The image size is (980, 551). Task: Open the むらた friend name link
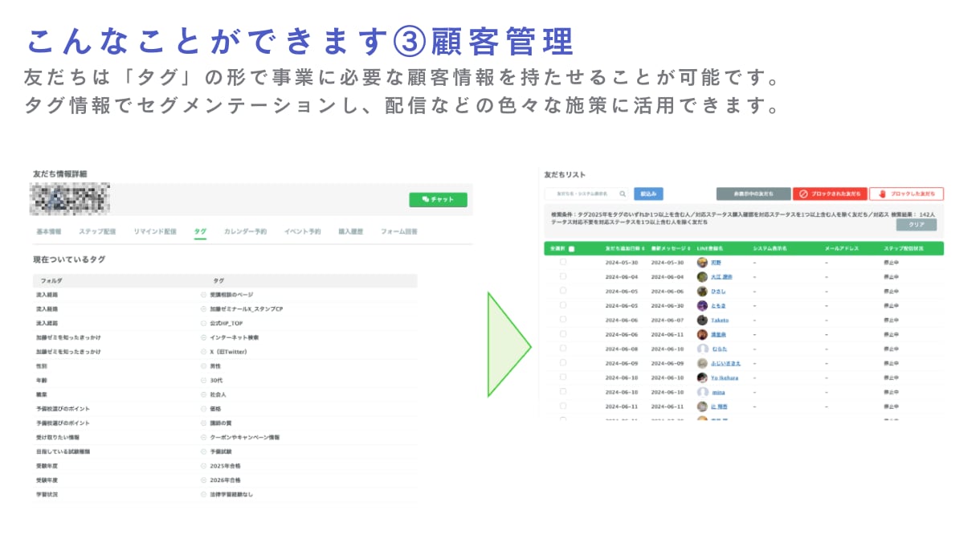pyautogui.click(x=718, y=349)
